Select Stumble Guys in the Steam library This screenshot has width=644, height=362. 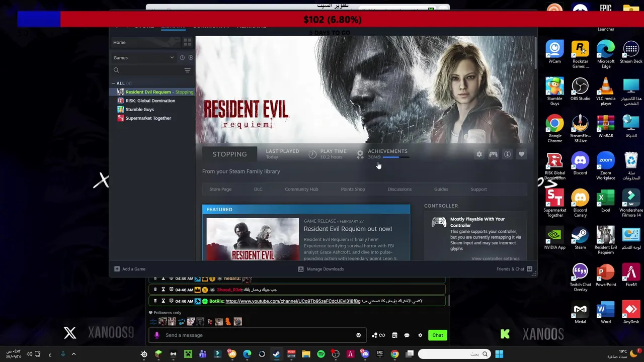tap(152, 109)
